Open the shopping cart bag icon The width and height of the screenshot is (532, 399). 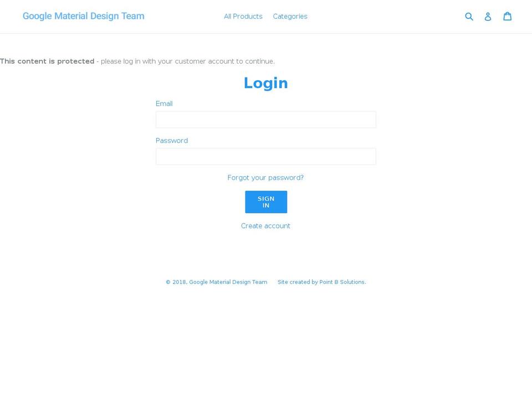(x=507, y=16)
